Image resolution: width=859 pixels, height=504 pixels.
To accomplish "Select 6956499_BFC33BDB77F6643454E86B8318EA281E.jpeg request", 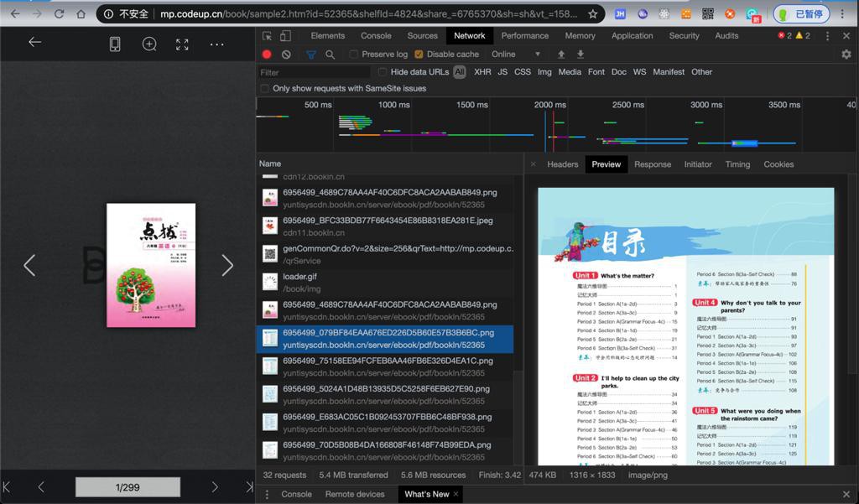I will pyautogui.click(x=384, y=226).
